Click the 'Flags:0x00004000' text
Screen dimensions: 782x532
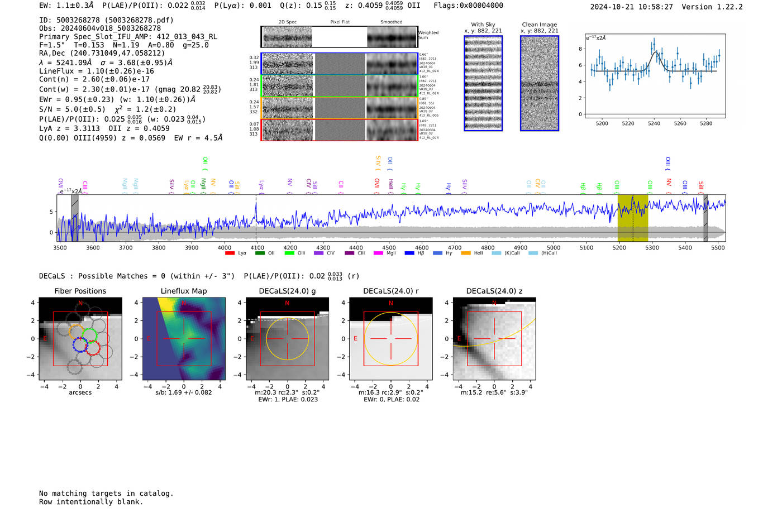(x=468, y=6)
